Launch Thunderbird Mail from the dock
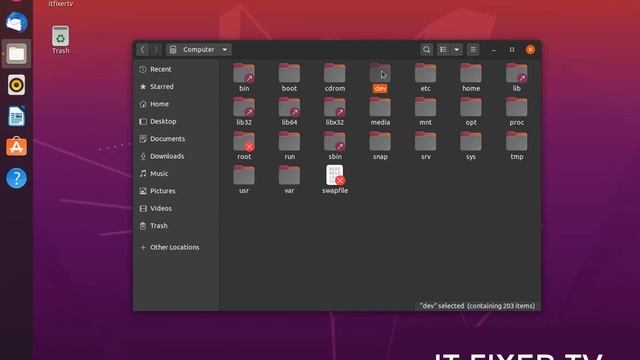This screenshot has height=360, width=640. [x=16, y=22]
